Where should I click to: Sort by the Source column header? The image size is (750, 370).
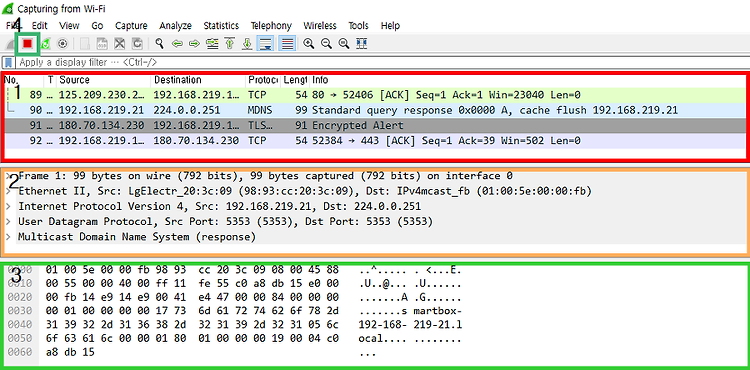click(x=103, y=80)
